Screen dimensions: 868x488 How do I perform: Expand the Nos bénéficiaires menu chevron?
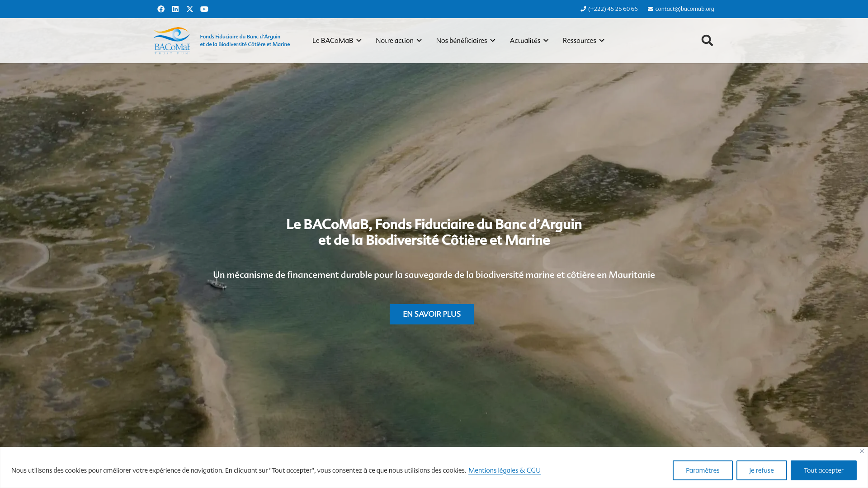[493, 41]
